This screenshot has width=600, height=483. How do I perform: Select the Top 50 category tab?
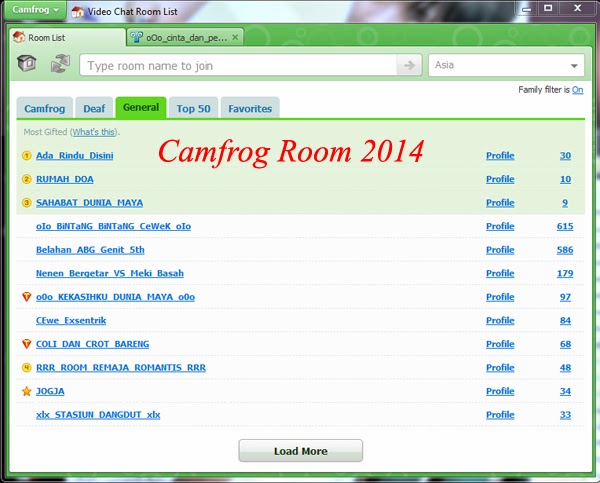pyautogui.click(x=193, y=108)
